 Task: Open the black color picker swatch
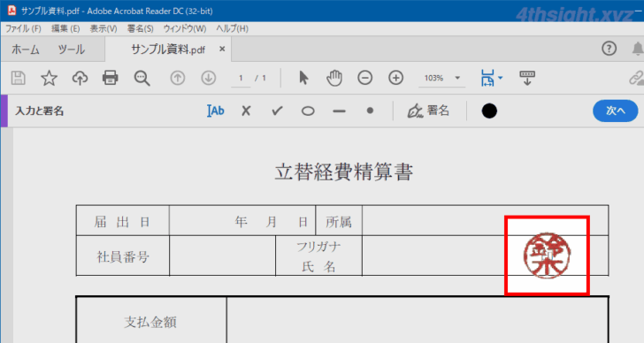(488, 111)
